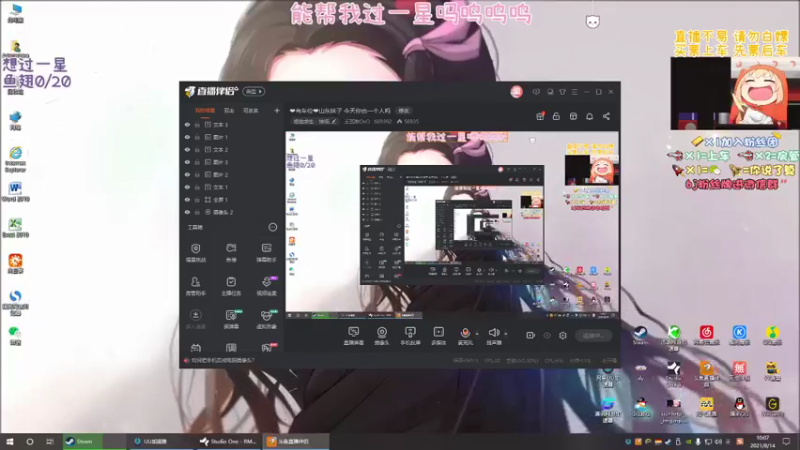800x450 pixels.
Task: Toggle the lock on the 全屏 1 layer
Action: [x=197, y=199]
